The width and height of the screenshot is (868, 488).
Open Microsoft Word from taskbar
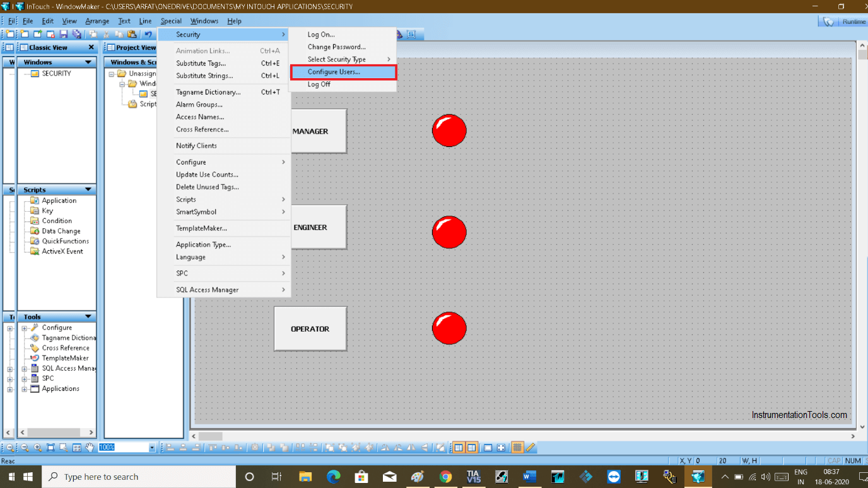click(529, 477)
